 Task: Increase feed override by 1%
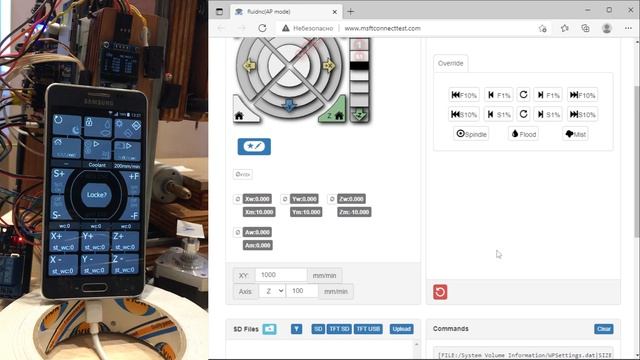coord(548,95)
